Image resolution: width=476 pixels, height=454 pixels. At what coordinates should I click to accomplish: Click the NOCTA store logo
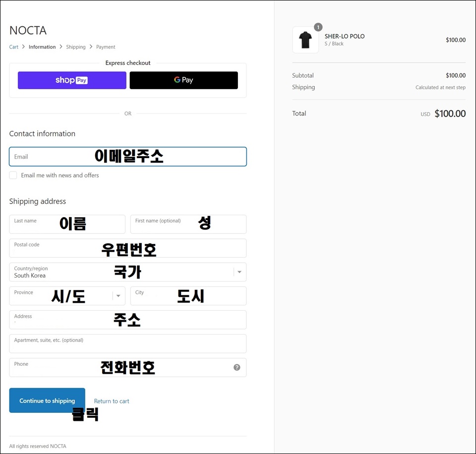28,30
